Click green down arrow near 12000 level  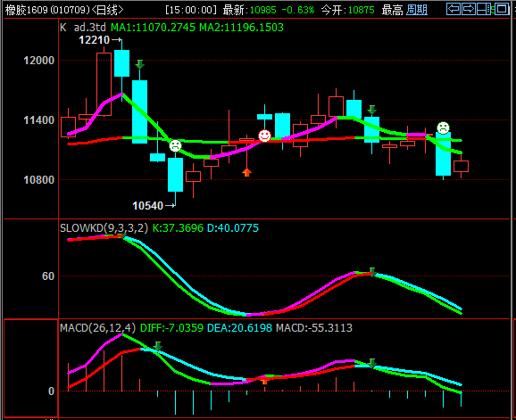[x=139, y=64]
